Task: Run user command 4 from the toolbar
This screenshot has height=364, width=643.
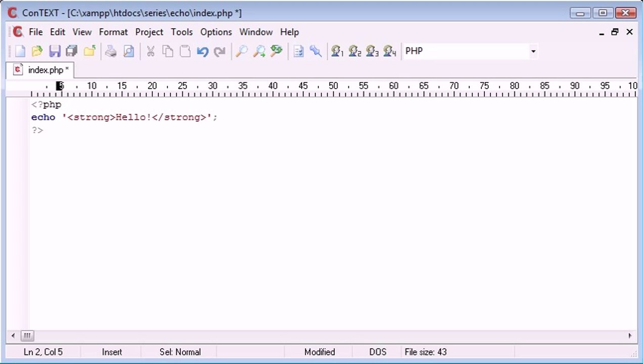Action: pos(389,51)
